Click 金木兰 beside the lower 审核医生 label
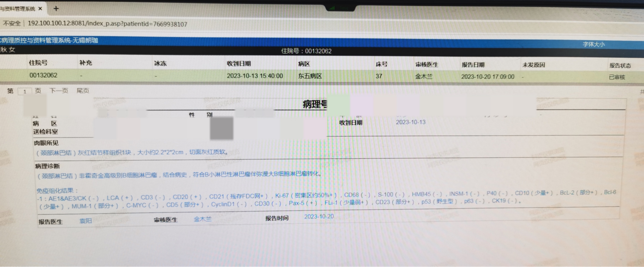This screenshot has width=644, height=267. (x=203, y=219)
